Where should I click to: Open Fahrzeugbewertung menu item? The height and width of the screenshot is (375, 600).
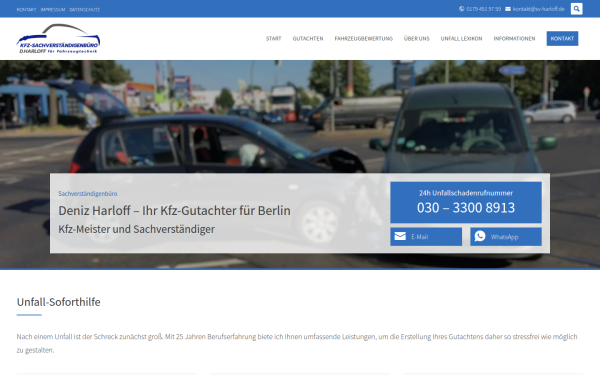point(364,39)
